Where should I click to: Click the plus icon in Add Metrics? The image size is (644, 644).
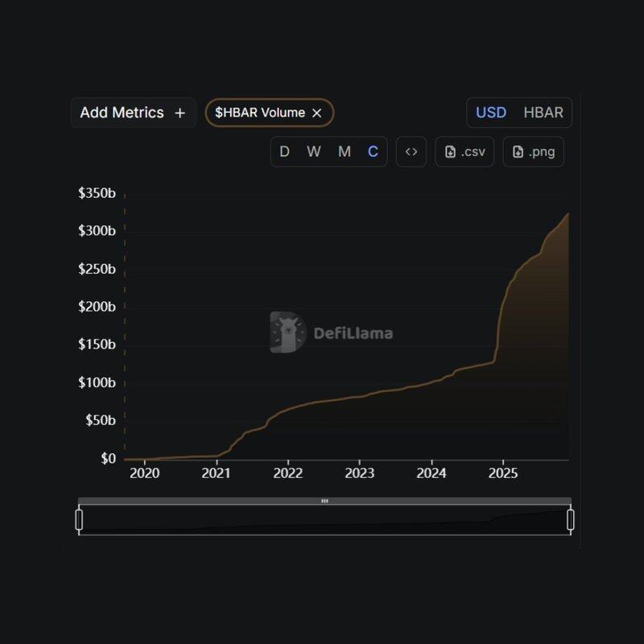click(x=180, y=113)
